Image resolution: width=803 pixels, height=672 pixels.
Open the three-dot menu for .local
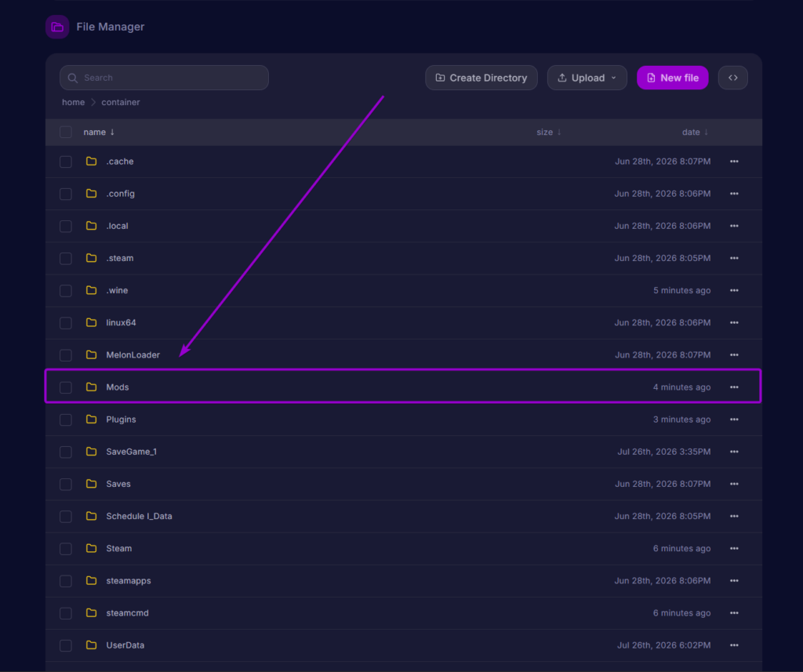pos(734,226)
